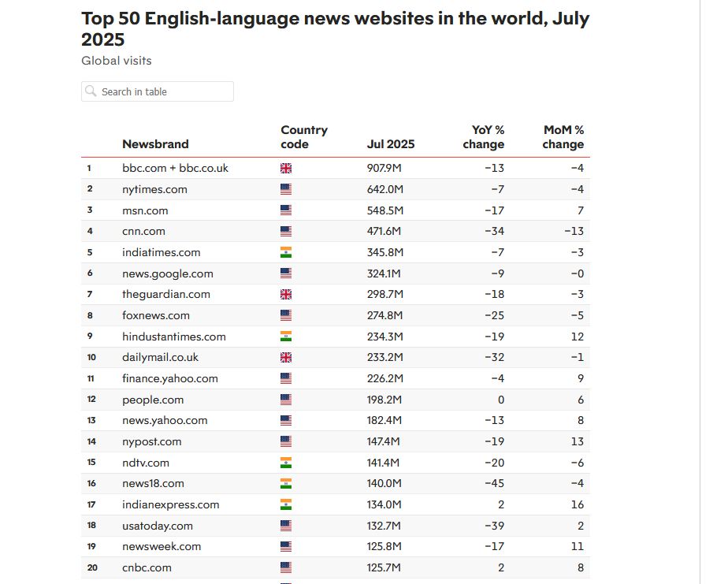The height and width of the screenshot is (584, 728).
Task: Click India flag in hindustantimes.com row
Action: pos(286,337)
